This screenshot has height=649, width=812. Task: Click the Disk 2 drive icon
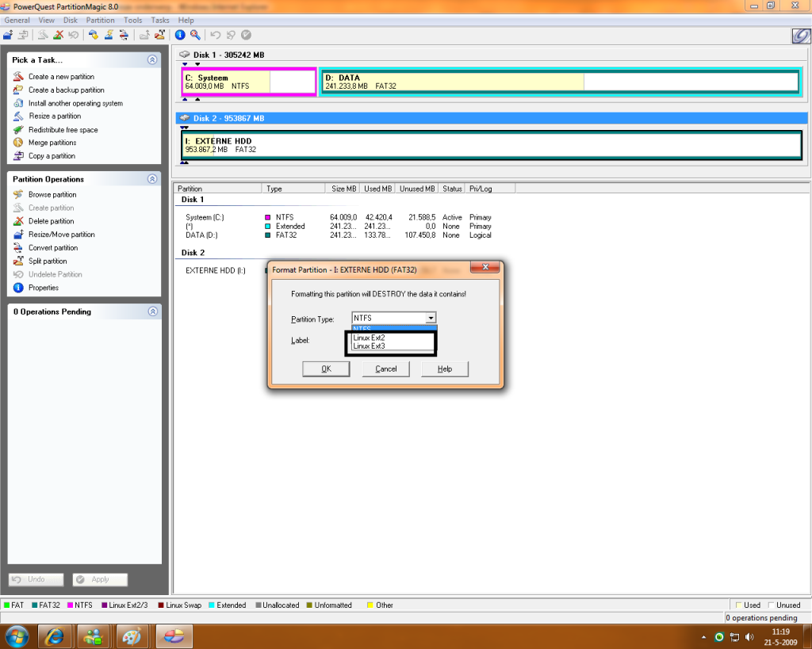[x=184, y=118]
